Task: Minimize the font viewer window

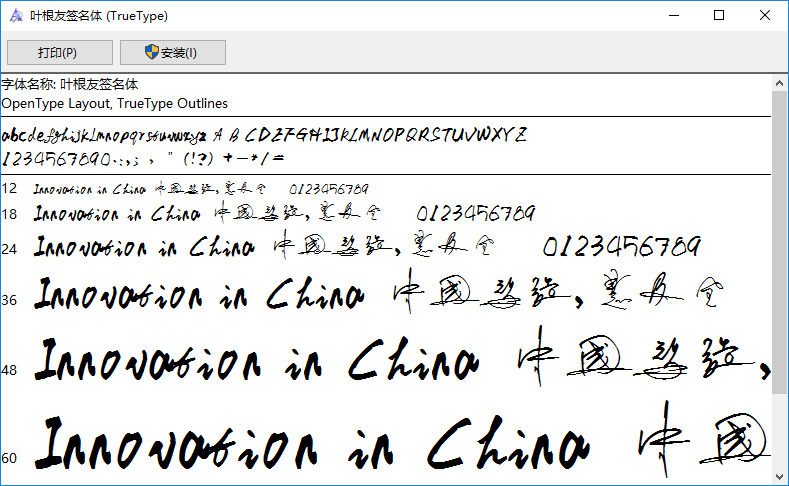Action: coord(674,16)
